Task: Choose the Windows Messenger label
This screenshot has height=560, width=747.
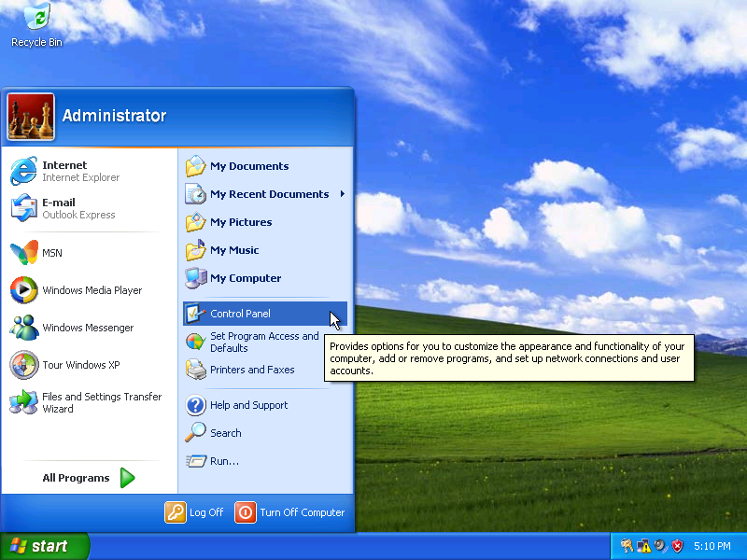Action: [88, 328]
